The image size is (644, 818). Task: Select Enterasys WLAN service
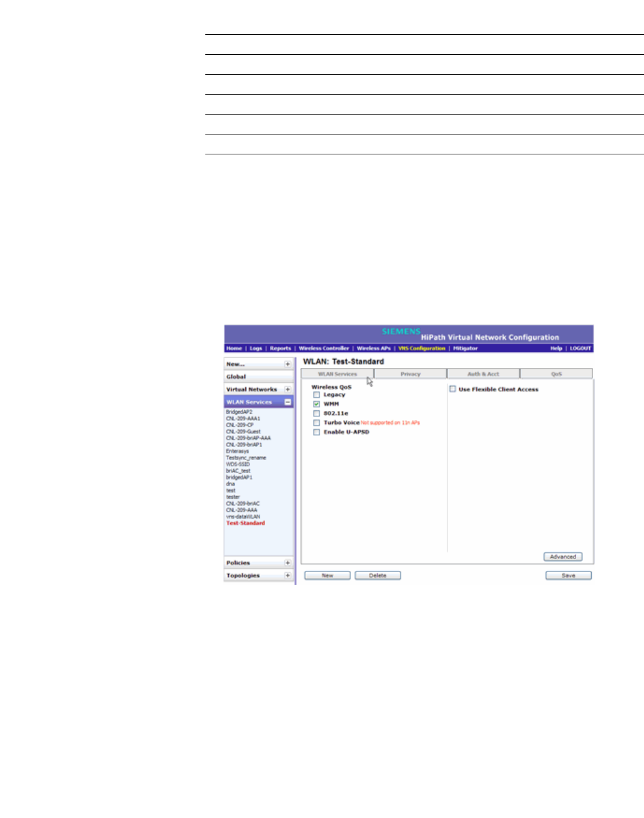click(x=237, y=451)
